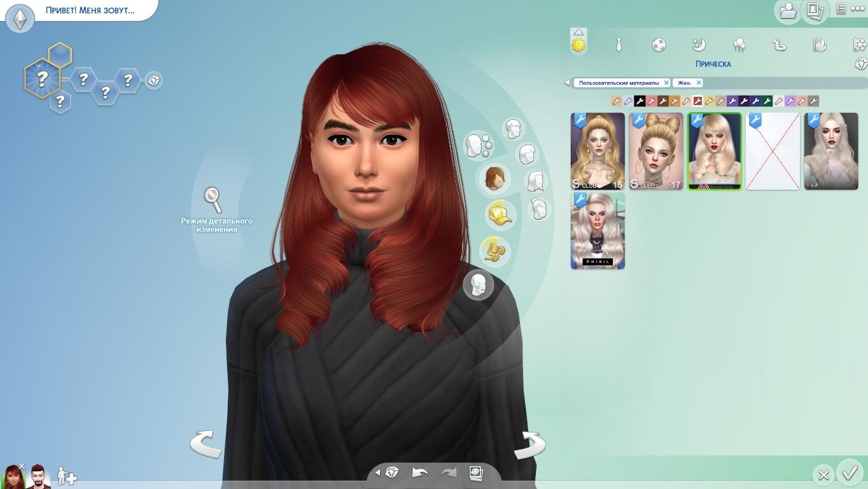Expand randomize options arrow beside bottom dice
The width and height of the screenshot is (868, 489).
pyautogui.click(x=377, y=472)
